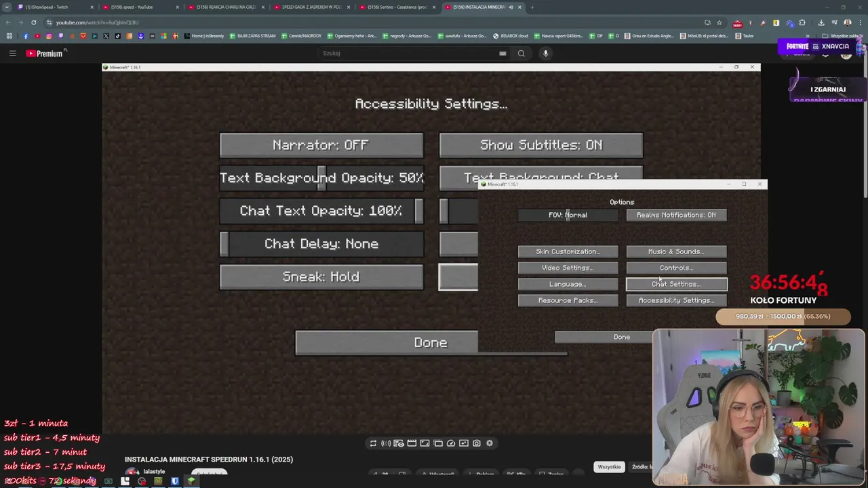868x488 pixels.
Task: Open the BAJKI ZAPAS STREAM bookmark
Action: click(253, 36)
